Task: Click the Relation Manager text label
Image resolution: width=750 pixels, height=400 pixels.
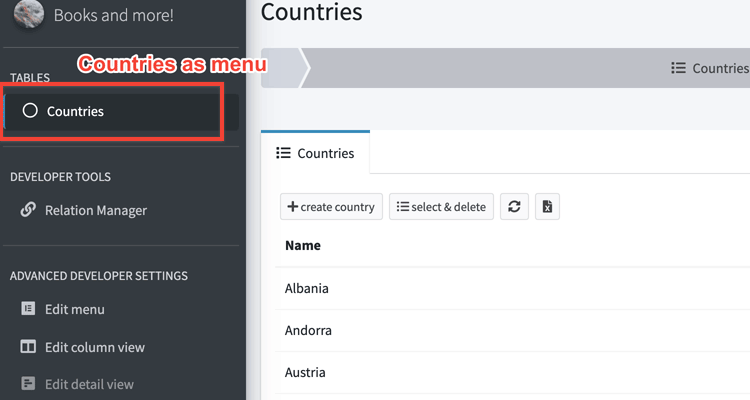Action: 96,210
